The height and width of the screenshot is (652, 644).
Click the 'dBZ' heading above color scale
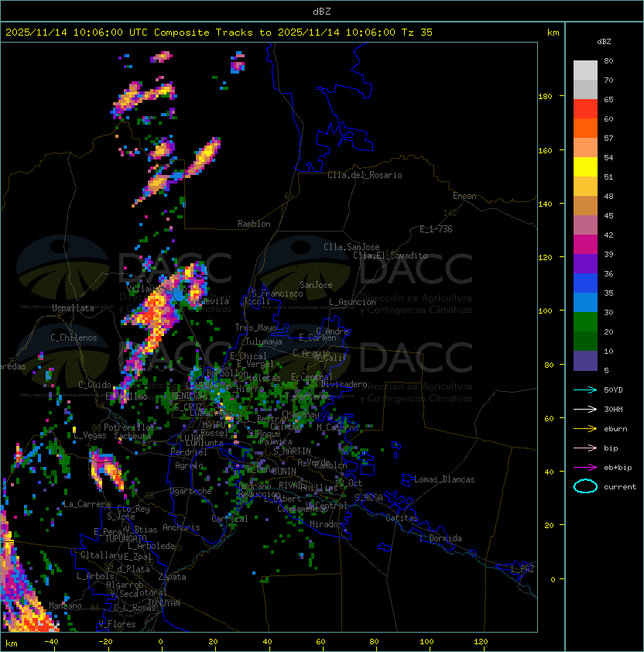pos(604,42)
